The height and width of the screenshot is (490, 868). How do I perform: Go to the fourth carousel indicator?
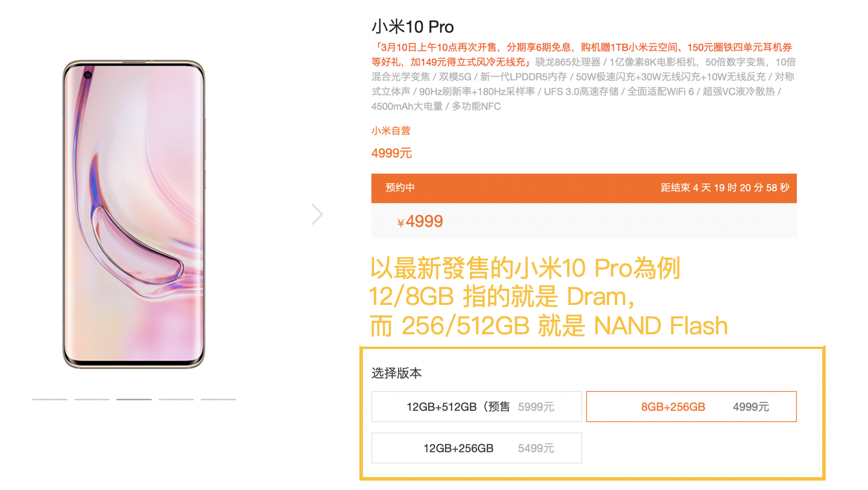click(x=176, y=400)
